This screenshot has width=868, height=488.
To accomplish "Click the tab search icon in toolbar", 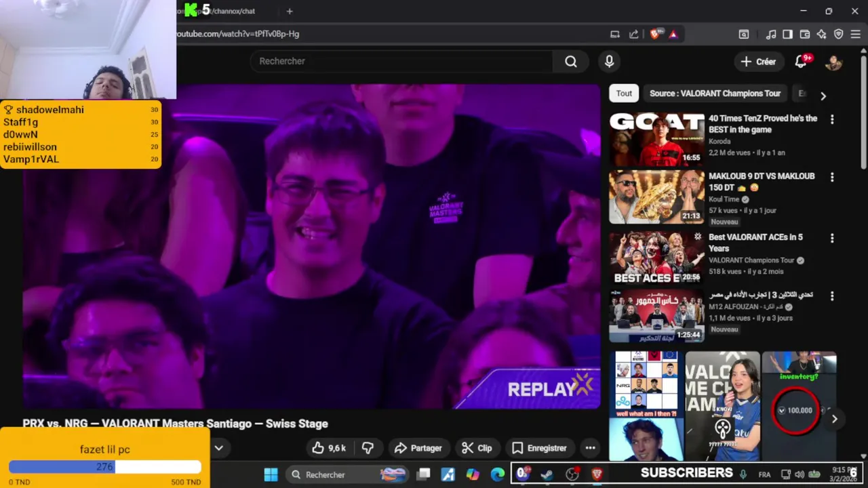I will point(744,34).
